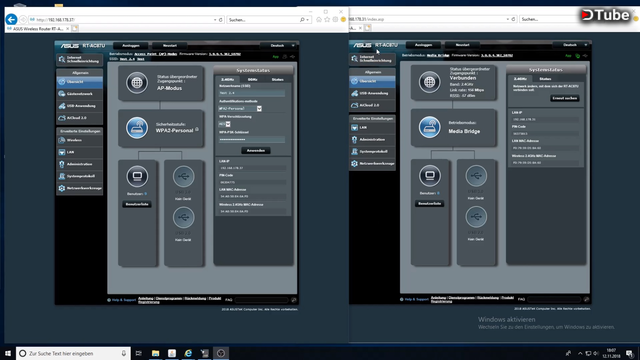The height and width of the screenshot is (360, 640).
Task: Click Anleitung link in left window footer
Action: coord(146,298)
